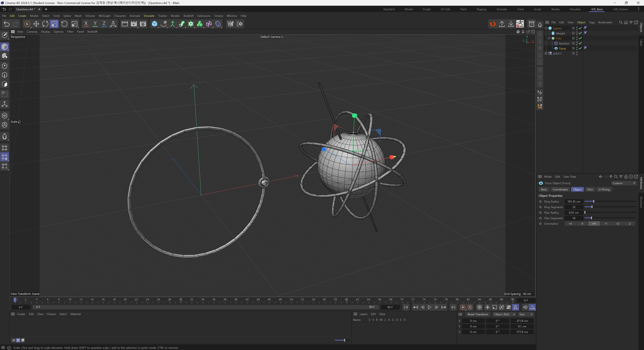
Task: Click the Coordinate System icon
Action: pyautogui.click(x=113, y=24)
